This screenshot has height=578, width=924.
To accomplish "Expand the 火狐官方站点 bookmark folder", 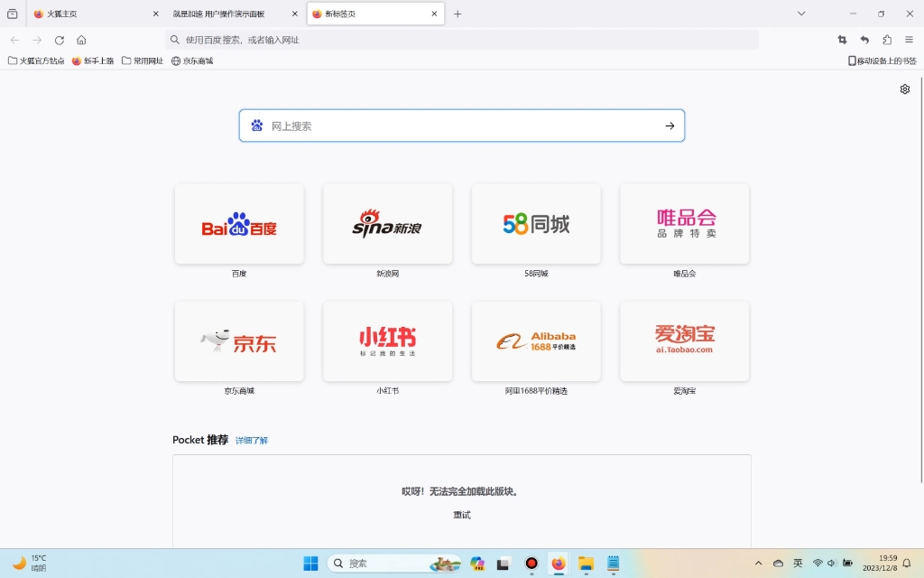I will (x=36, y=61).
